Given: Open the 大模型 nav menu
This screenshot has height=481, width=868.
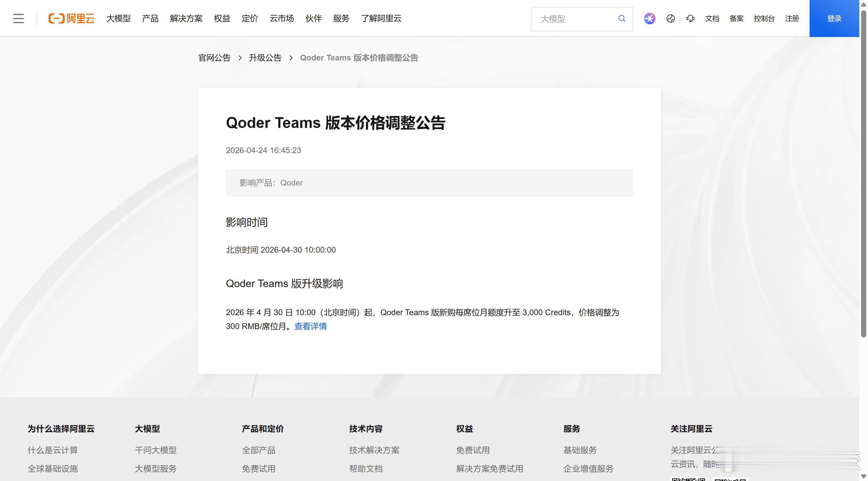Looking at the screenshot, I should (x=118, y=19).
